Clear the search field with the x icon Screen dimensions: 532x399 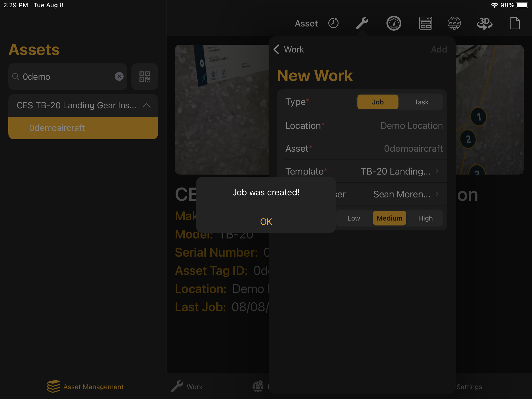coord(119,76)
